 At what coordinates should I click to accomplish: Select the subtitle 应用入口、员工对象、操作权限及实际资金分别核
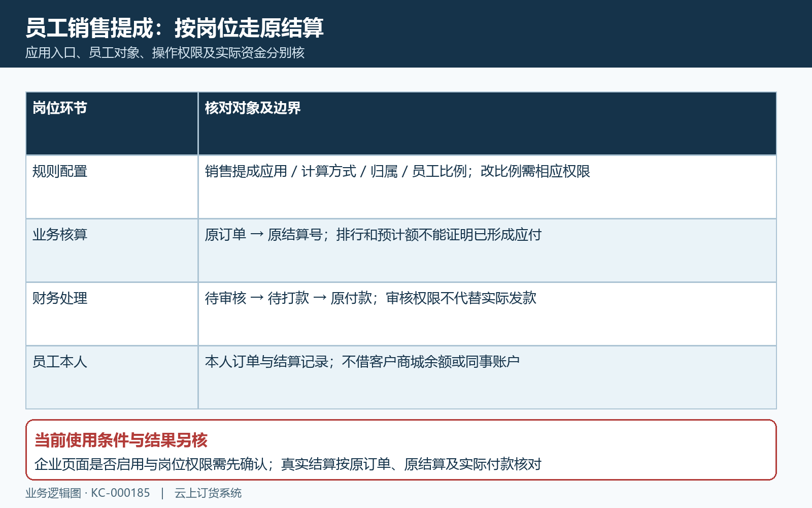[165, 53]
